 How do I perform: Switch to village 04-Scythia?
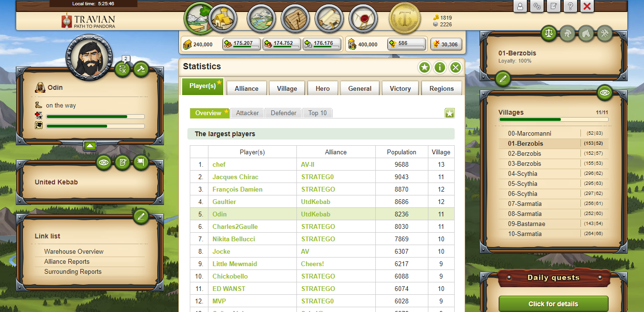[x=523, y=173]
